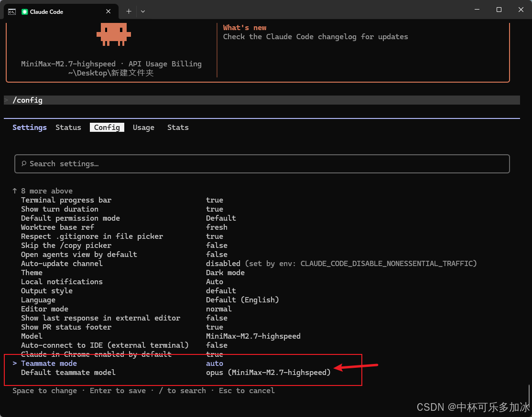Click the Settings heading label

[x=30, y=128]
